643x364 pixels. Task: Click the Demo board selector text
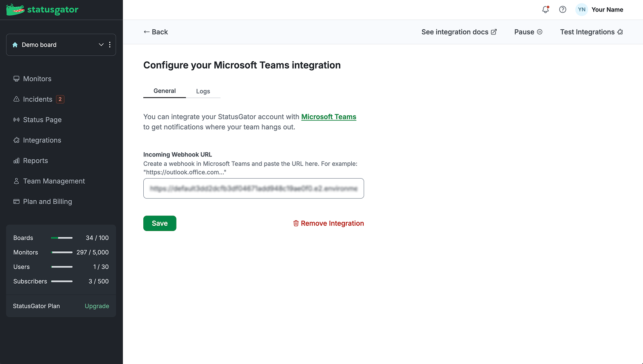click(39, 45)
